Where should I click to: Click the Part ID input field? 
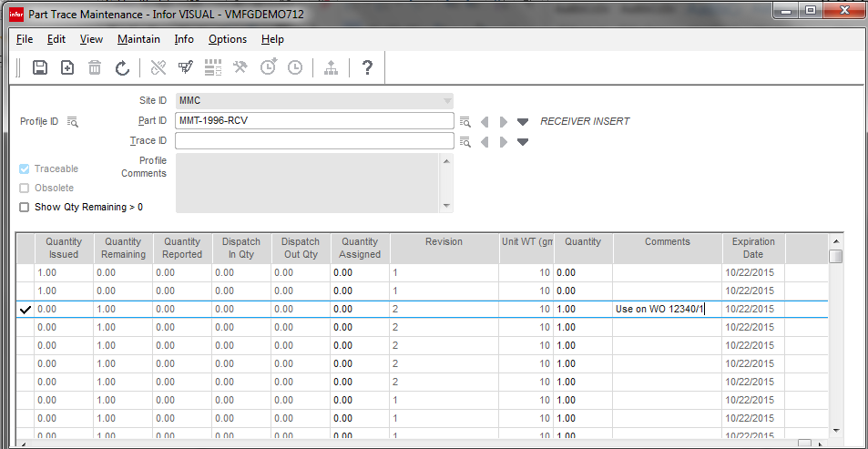(314, 120)
